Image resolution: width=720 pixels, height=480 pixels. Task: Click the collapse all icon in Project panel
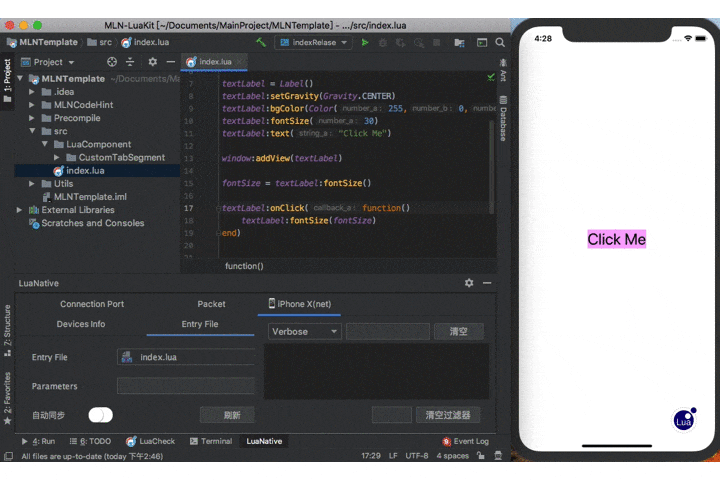pyautogui.click(x=130, y=62)
